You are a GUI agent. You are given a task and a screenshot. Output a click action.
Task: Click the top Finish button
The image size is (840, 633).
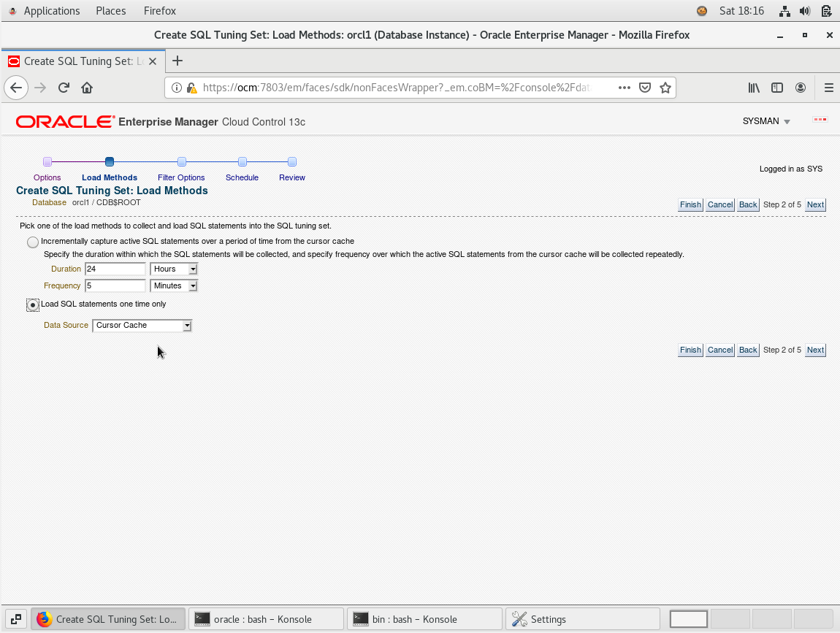(690, 204)
